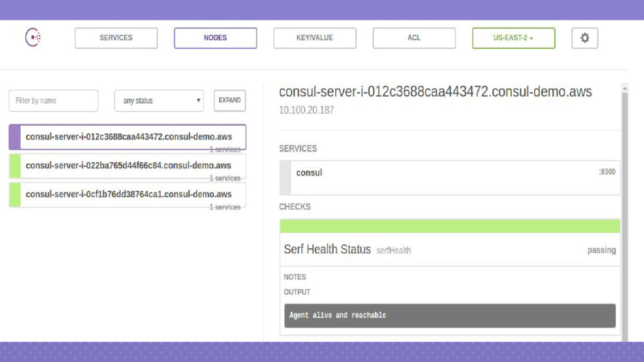The image size is (644, 362).
Task: Click the Serf Health Status check
Action: pyautogui.click(x=450, y=249)
